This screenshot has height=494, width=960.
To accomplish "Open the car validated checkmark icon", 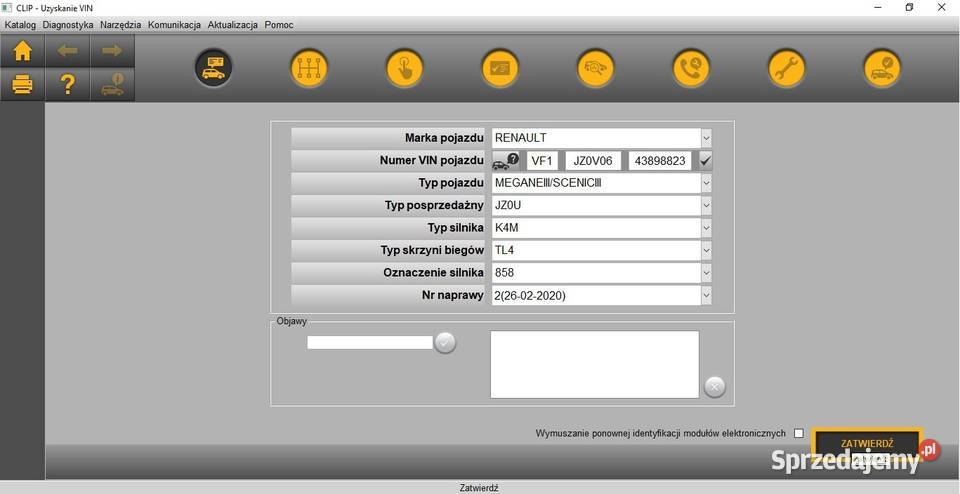I will [882, 68].
